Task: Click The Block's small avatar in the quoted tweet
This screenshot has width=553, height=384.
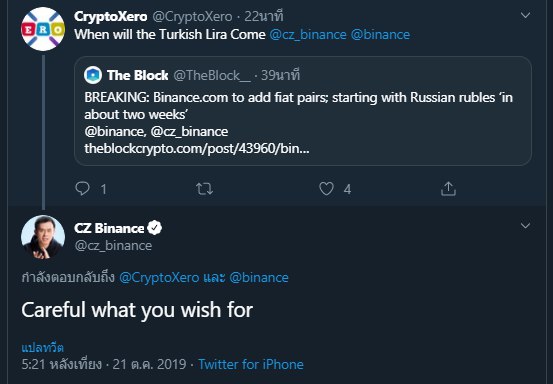Action: [x=93, y=75]
